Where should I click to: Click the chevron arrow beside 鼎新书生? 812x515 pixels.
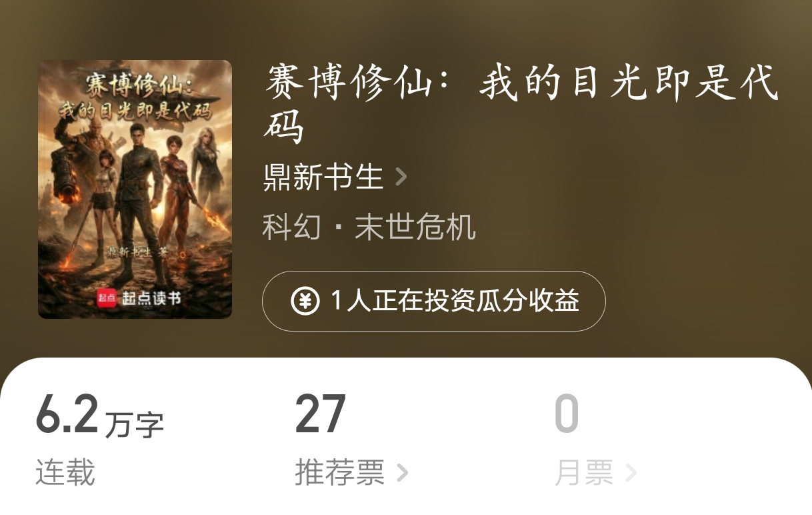(x=401, y=177)
